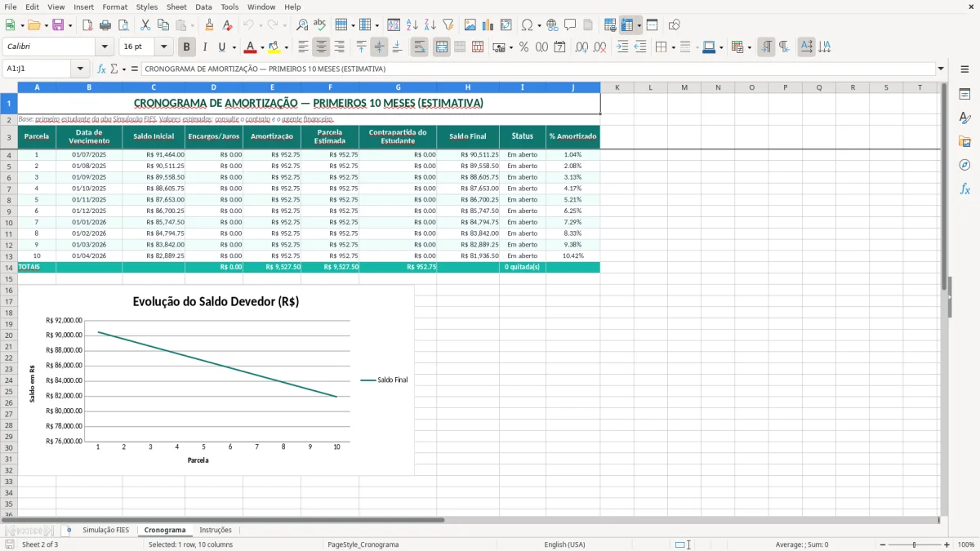Toggle Italic formatting
980x551 pixels.
(204, 47)
